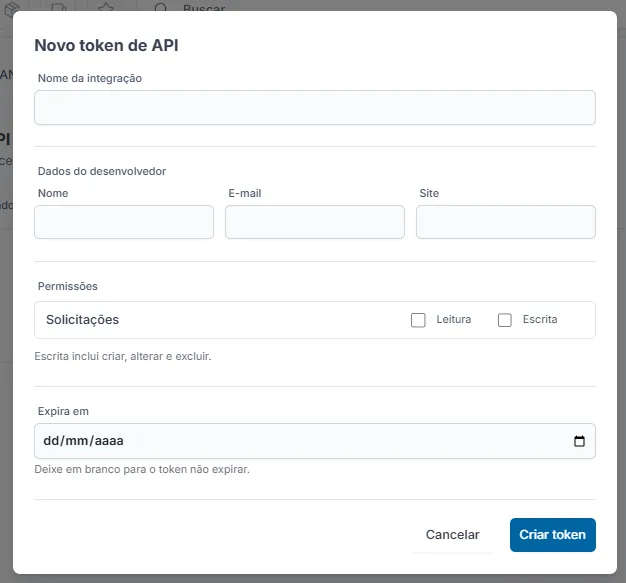Viewport: 626px width, 583px height.
Task: Check the Escrita permission checkbox
Action: 505,320
